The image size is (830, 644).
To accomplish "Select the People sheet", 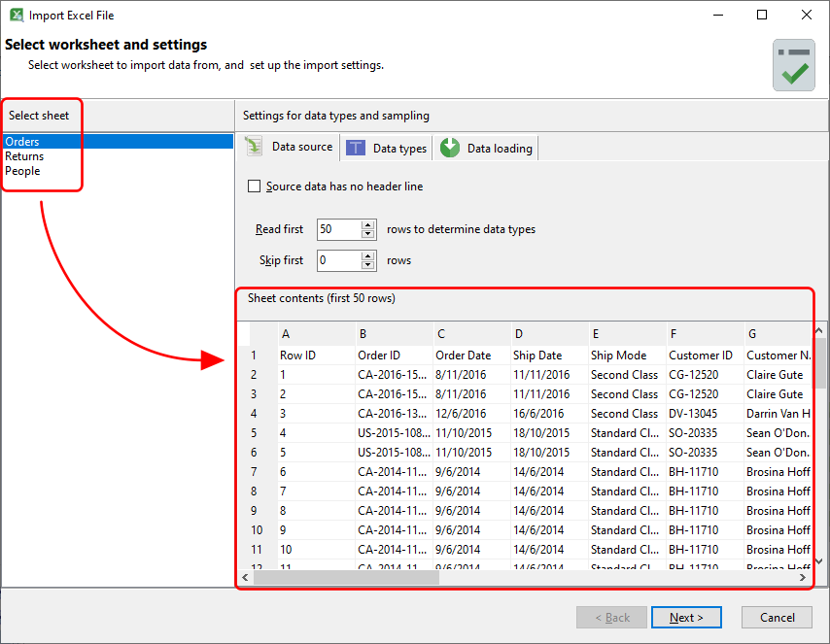I will pos(22,171).
